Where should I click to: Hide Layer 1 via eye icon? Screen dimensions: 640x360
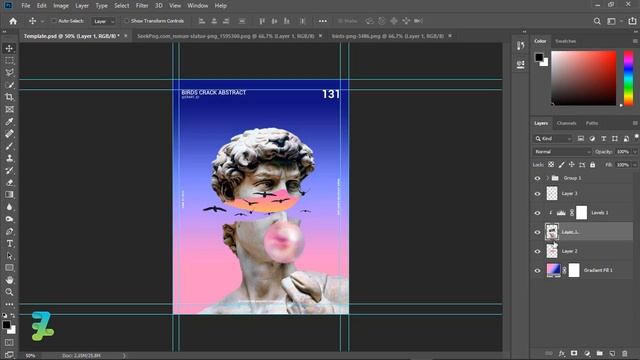tap(537, 232)
